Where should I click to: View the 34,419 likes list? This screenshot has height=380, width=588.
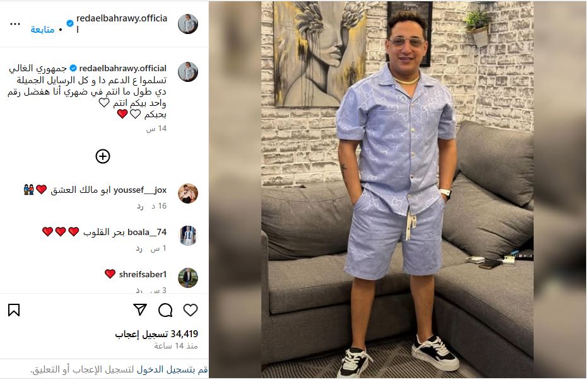pyautogui.click(x=156, y=334)
